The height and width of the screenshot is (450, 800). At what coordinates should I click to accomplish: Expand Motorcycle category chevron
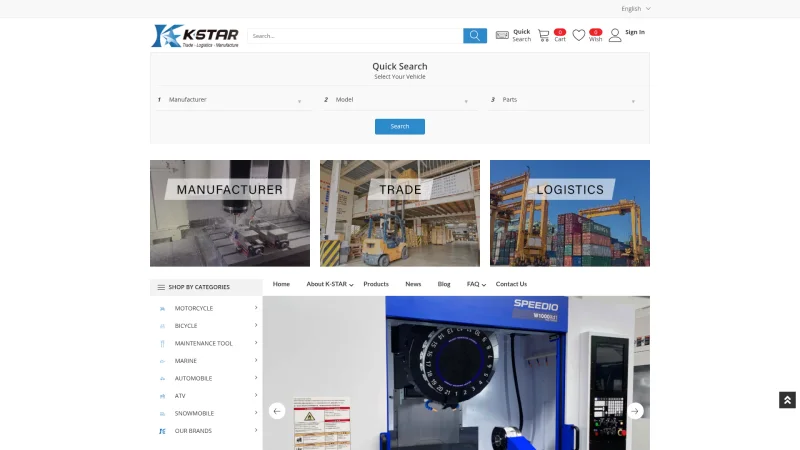coord(256,308)
